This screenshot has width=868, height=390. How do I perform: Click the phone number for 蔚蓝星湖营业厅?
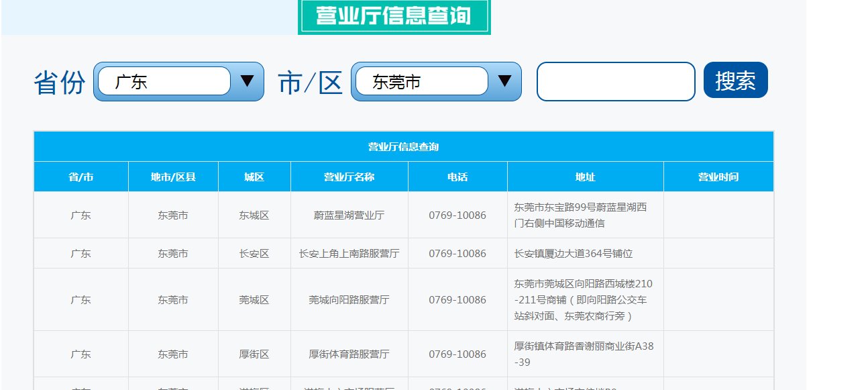click(457, 214)
